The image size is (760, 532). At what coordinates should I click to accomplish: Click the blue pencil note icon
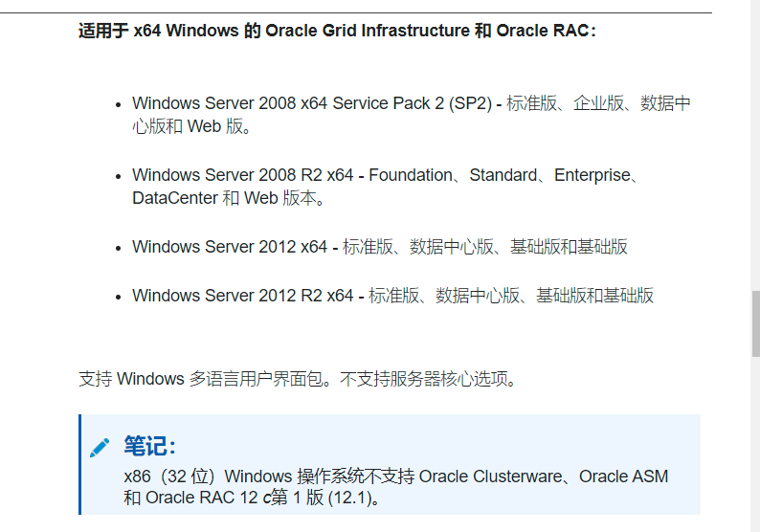100,448
